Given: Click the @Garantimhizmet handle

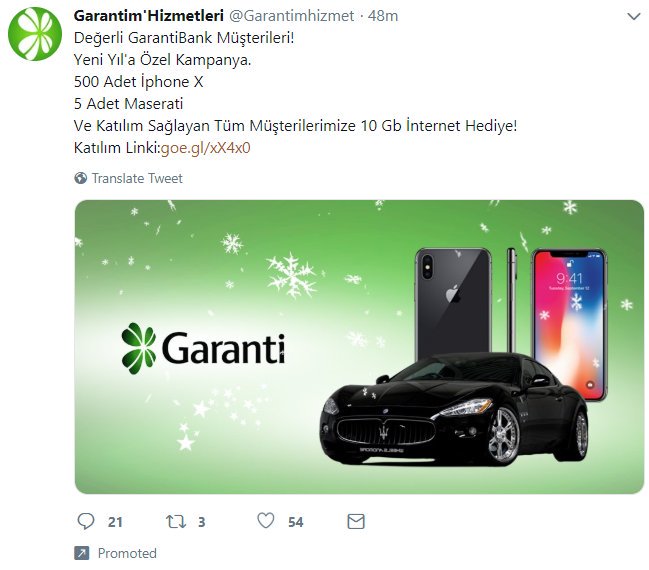Looking at the screenshot, I should point(292,16).
